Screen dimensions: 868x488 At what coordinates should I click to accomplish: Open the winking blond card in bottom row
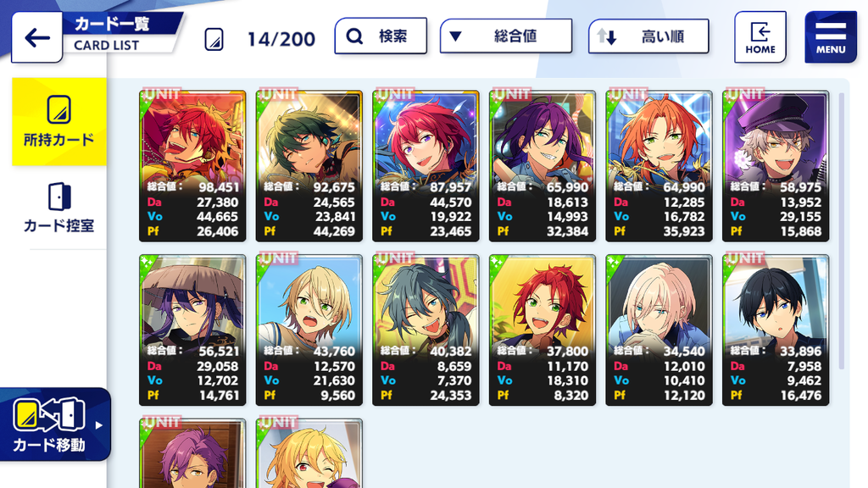click(309, 453)
